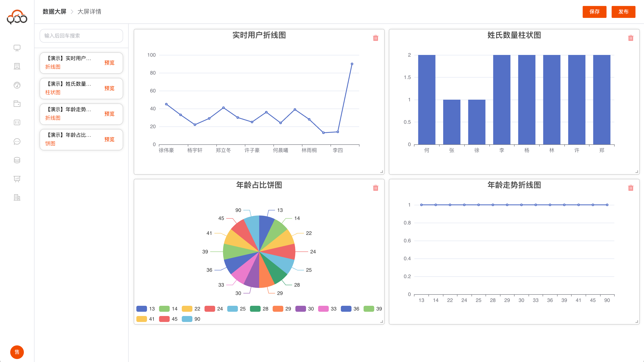The image size is (644, 362).
Task: Preview the 姓氏数量 柱状图 item
Action: (x=109, y=88)
